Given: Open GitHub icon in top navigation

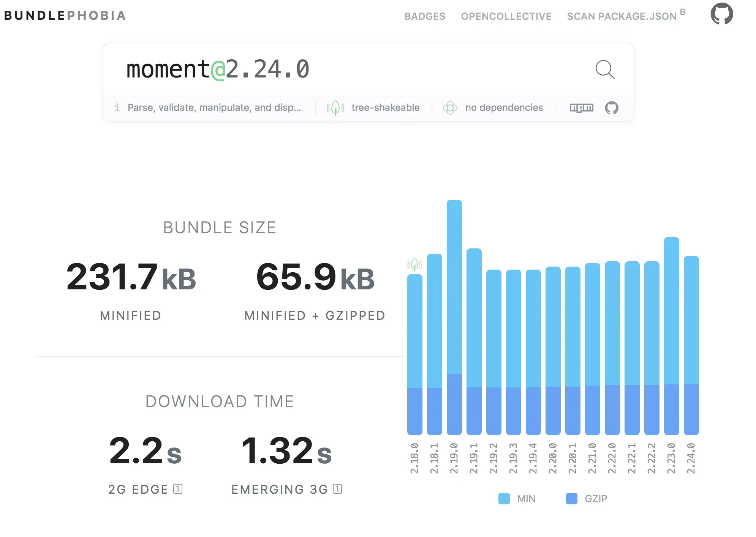Looking at the screenshot, I should [x=721, y=14].
